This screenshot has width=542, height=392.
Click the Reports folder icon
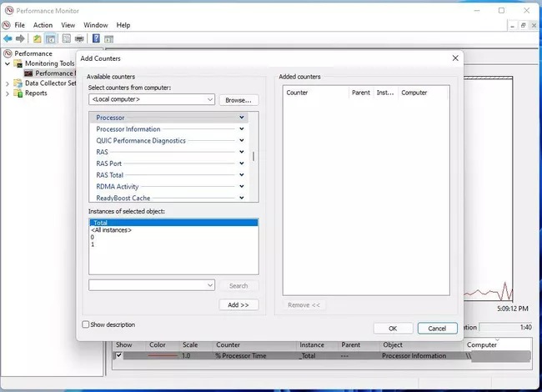18,93
